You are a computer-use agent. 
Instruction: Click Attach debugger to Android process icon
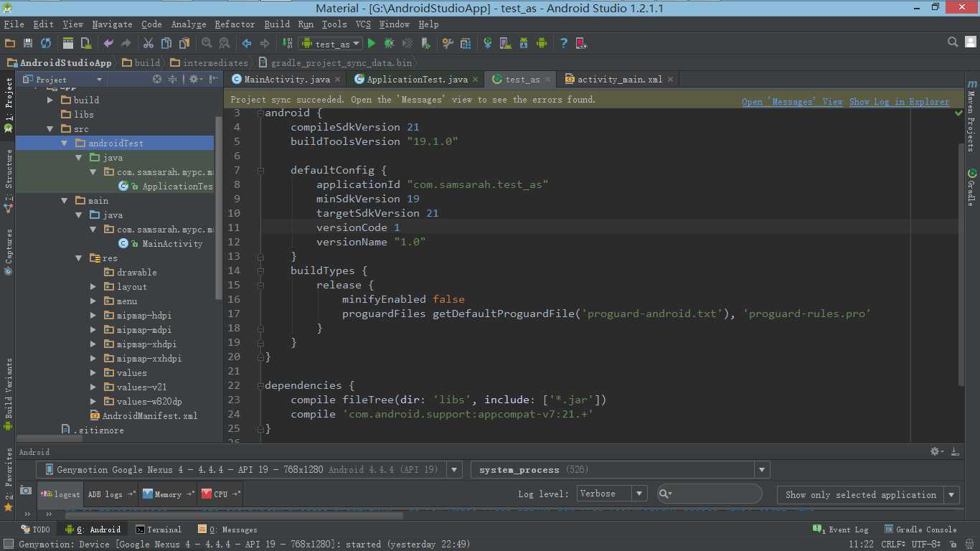[425, 44]
